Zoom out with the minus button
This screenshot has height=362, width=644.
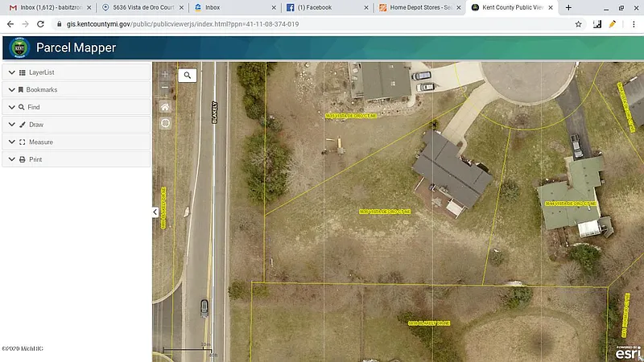(x=165, y=88)
